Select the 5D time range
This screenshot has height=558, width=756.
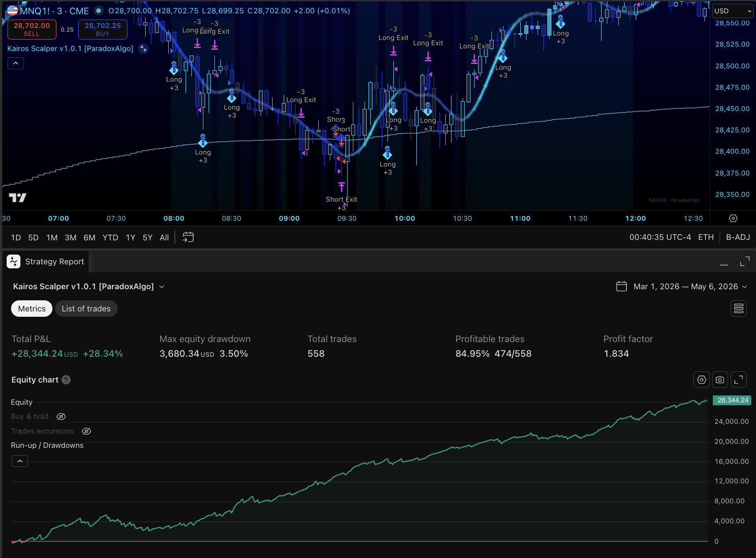click(x=33, y=237)
